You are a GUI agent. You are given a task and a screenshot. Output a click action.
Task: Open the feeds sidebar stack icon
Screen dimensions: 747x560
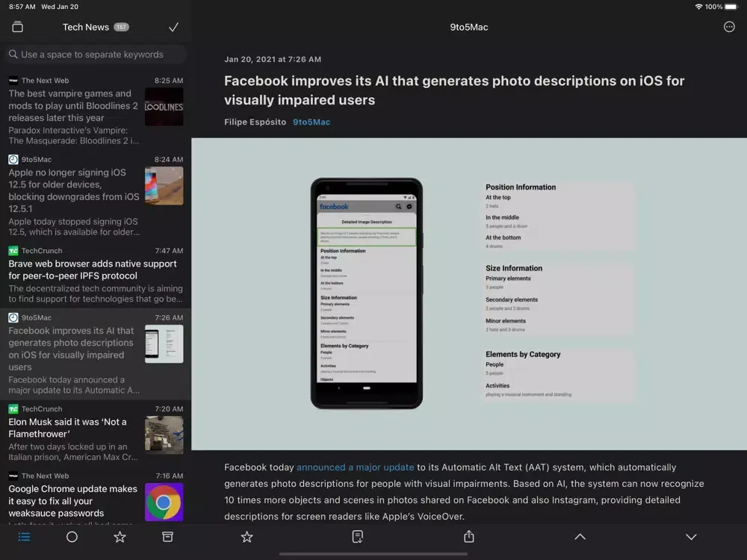coord(18,27)
